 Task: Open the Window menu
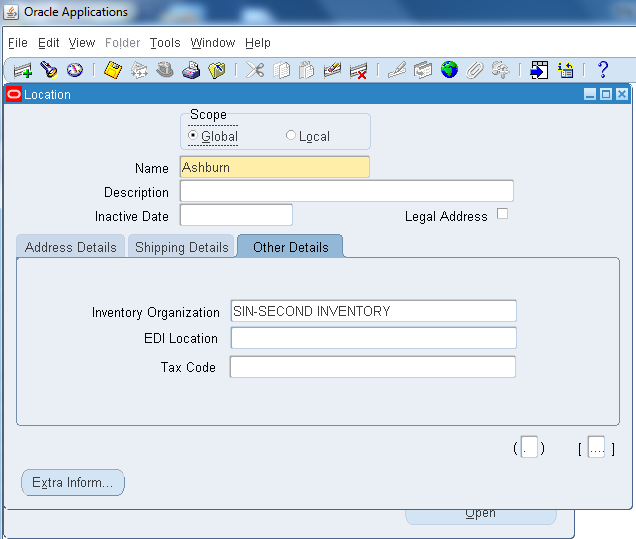[213, 43]
